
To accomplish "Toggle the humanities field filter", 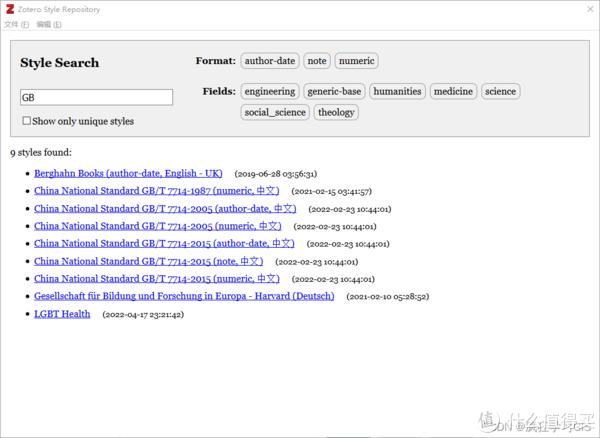I will coord(397,91).
